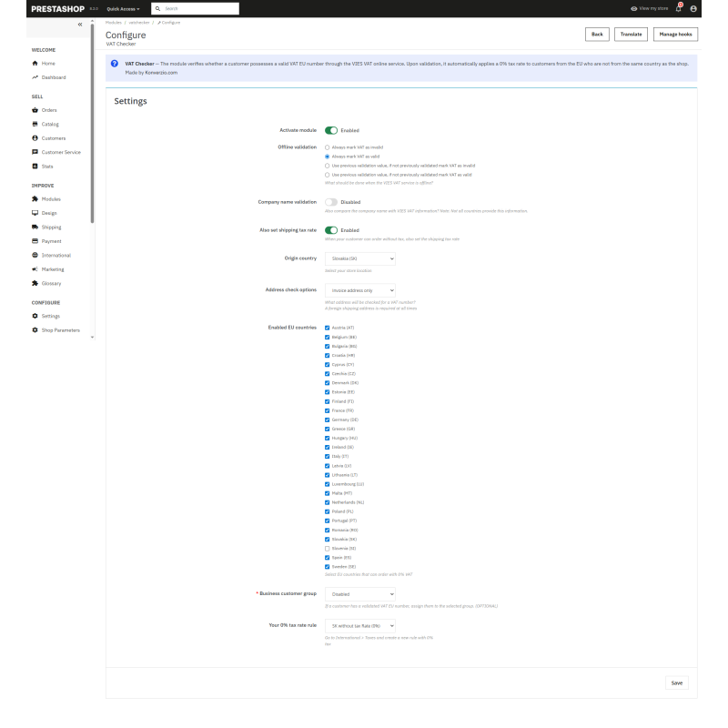Screen dimensions: 728x728
Task: Check the Slovenia (SI) checkbox
Action: [327, 549]
